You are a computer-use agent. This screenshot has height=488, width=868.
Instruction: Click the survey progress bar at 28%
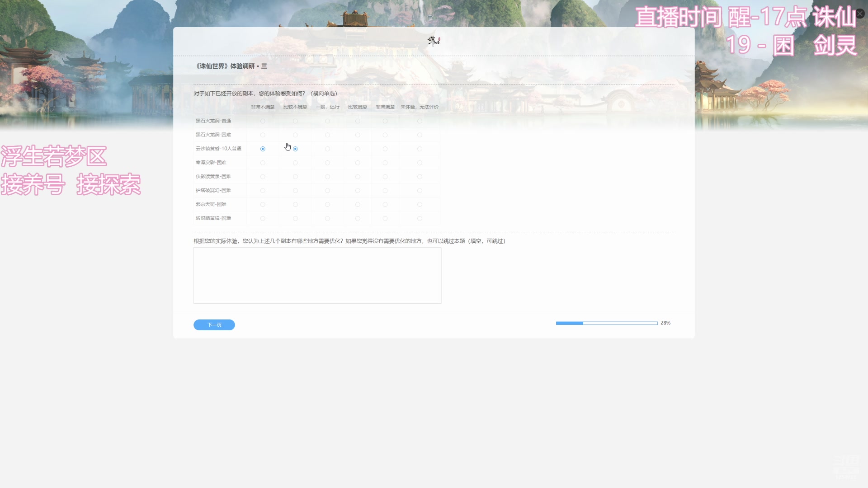(x=607, y=323)
